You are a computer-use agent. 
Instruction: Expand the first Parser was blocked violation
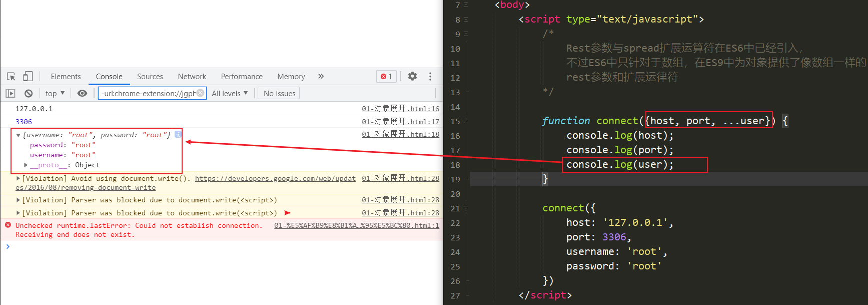tap(18, 200)
